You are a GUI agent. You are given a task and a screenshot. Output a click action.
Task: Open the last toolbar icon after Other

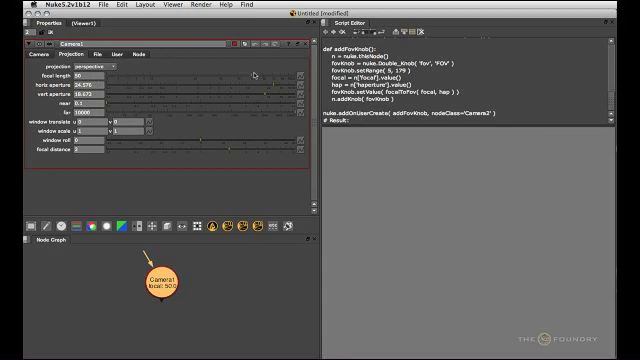pos(288,226)
